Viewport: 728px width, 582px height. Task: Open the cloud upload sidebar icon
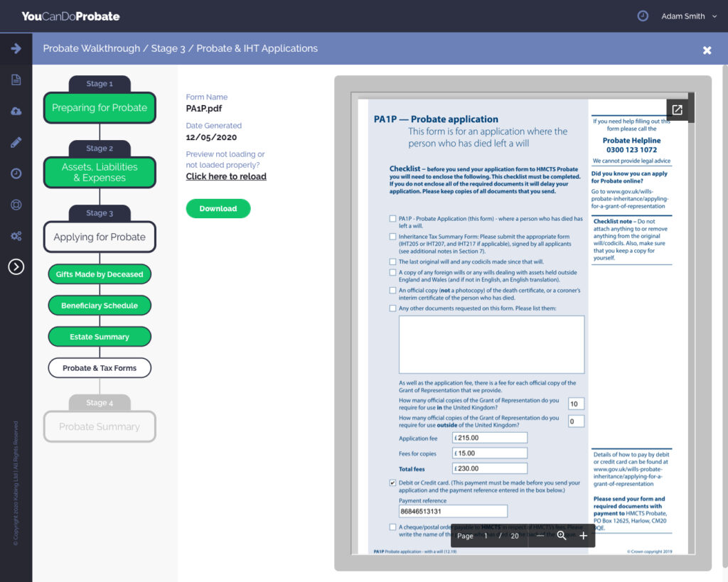tap(16, 111)
